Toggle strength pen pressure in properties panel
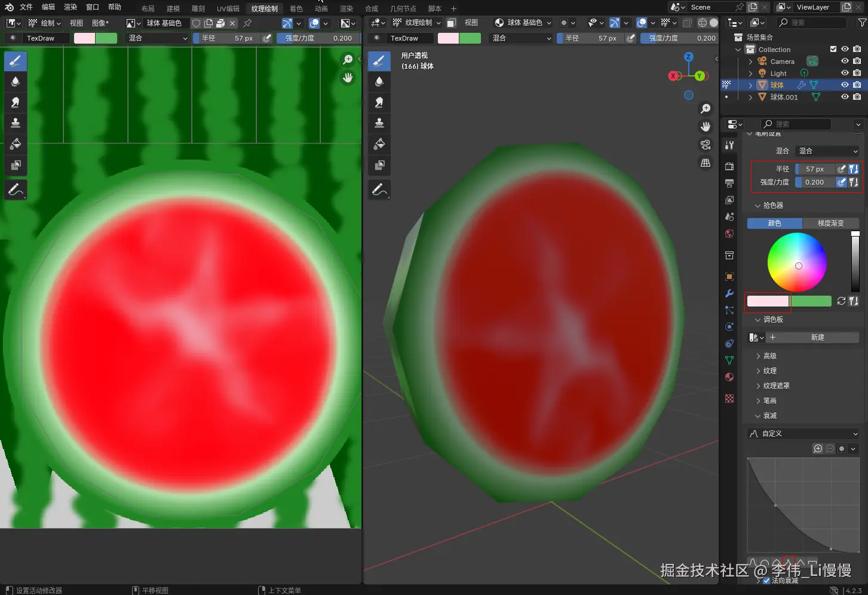The height and width of the screenshot is (595, 868). [x=841, y=182]
